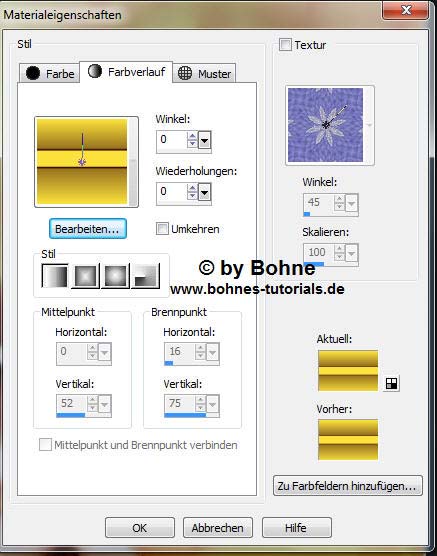This screenshot has width=437, height=556.
Task: Open the Winkel dropdown arrow
Action: coord(204,140)
